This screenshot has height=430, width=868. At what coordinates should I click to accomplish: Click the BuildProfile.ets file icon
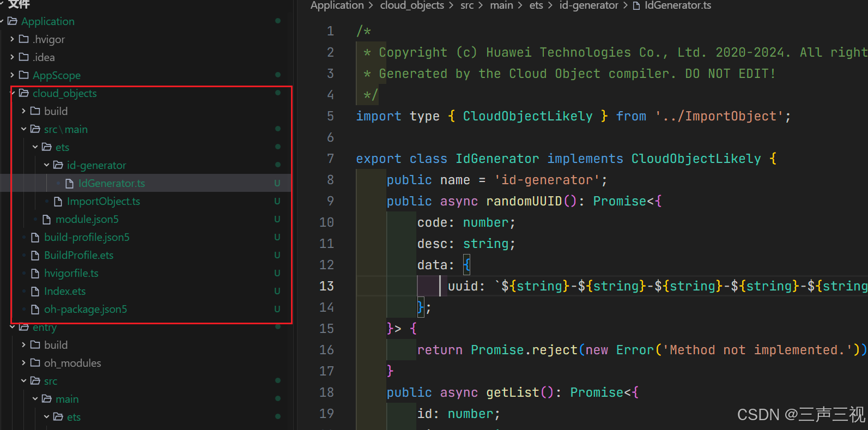pos(35,256)
